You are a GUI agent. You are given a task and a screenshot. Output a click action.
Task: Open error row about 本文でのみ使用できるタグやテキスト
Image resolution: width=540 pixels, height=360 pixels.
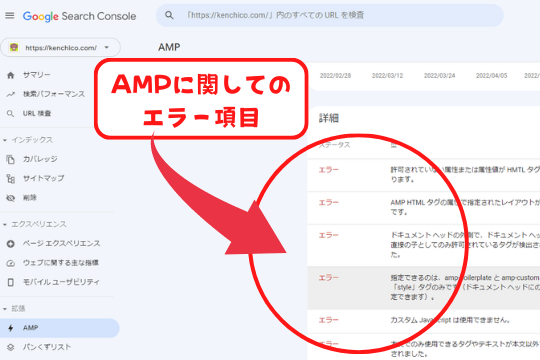(424, 347)
